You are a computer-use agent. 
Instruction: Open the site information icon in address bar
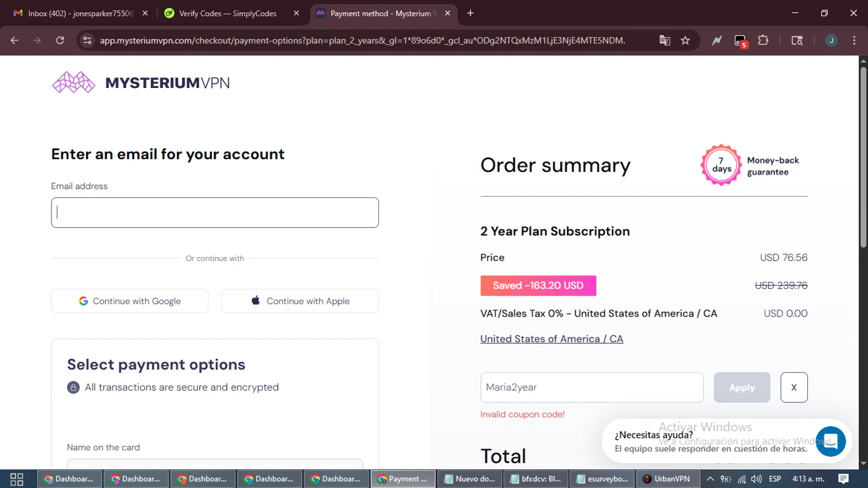tap(87, 41)
